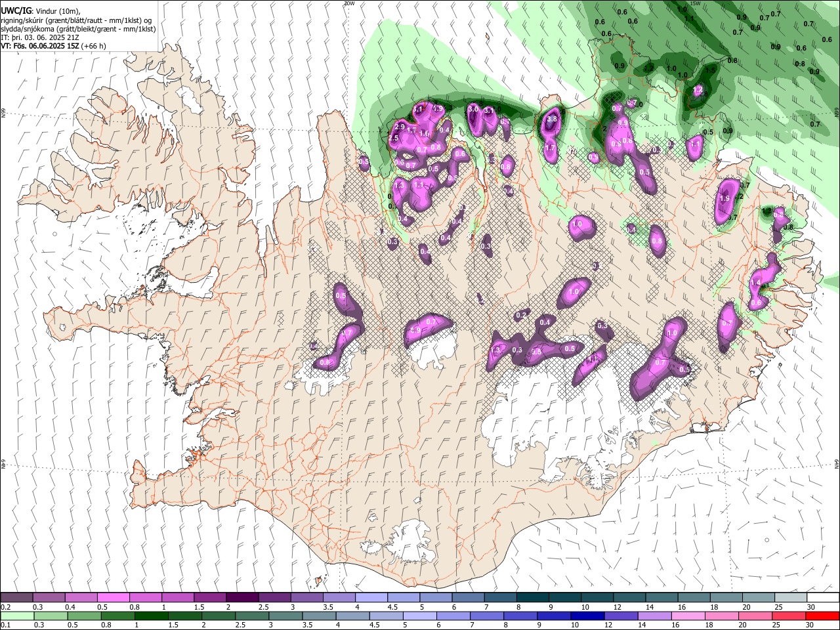The width and height of the screenshot is (840, 630).
Task: Click the darkest green 1–1.5 rain legend swatch
Action: point(151,616)
